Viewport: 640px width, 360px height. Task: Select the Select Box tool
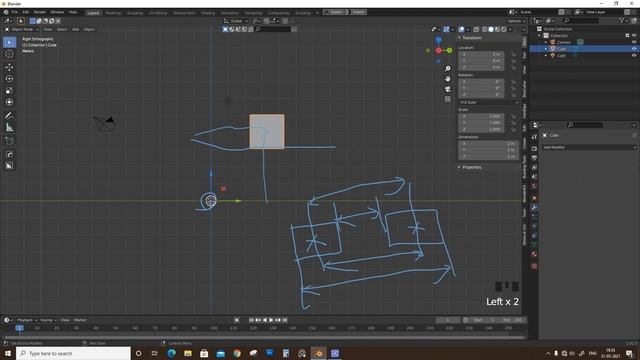(9, 42)
